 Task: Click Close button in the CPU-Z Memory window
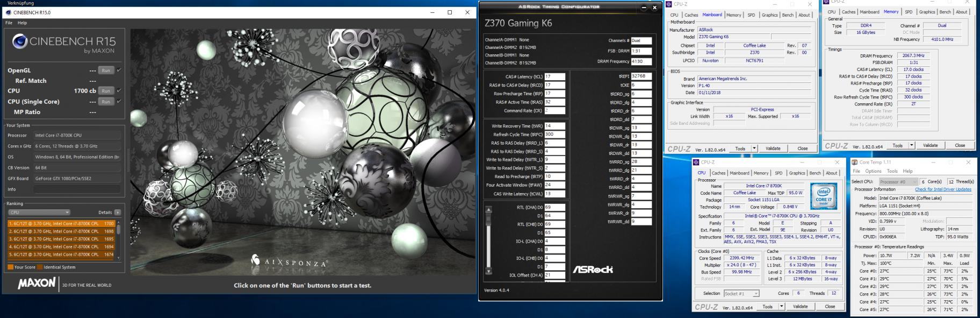tap(960, 145)
